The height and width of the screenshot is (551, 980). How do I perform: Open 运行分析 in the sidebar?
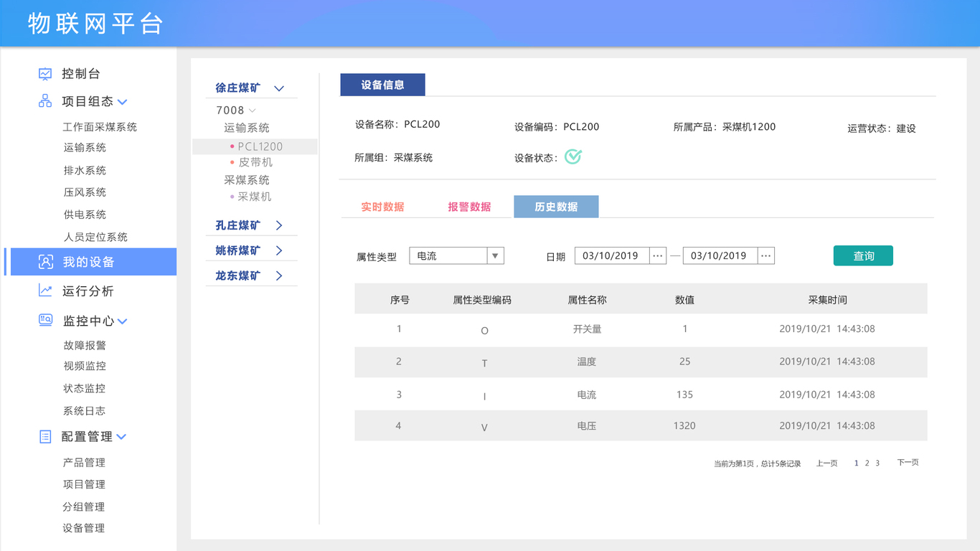tap(88, 291)
